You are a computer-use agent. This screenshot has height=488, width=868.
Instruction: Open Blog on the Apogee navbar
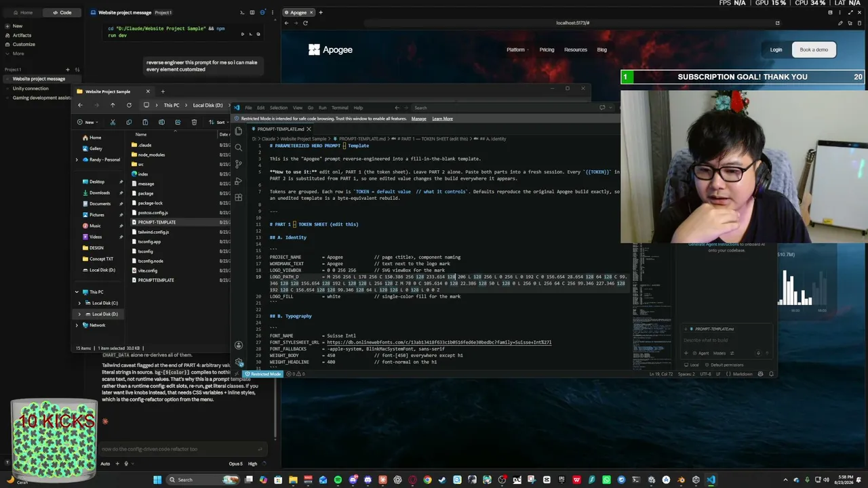point(601,49)
